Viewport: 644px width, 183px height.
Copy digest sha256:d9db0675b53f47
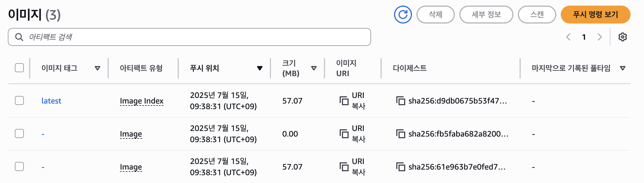pos(400,101)
